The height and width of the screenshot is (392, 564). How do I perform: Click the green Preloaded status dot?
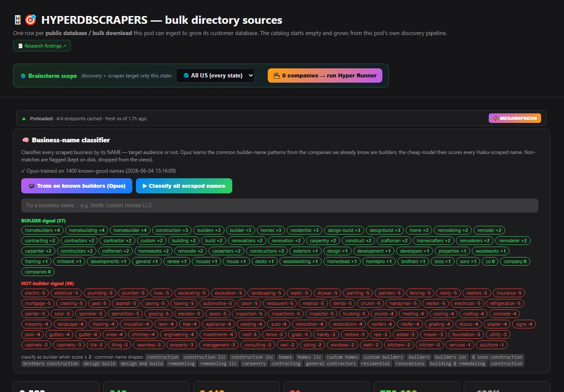pyautogui.click(x=24, y=119)
